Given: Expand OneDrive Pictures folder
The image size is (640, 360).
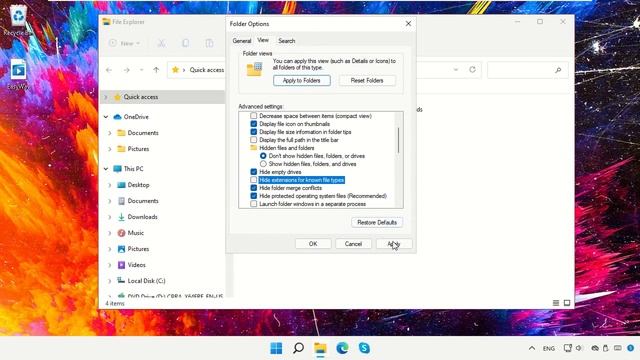Looking at the screenshot, I should (x=110, y=149).
